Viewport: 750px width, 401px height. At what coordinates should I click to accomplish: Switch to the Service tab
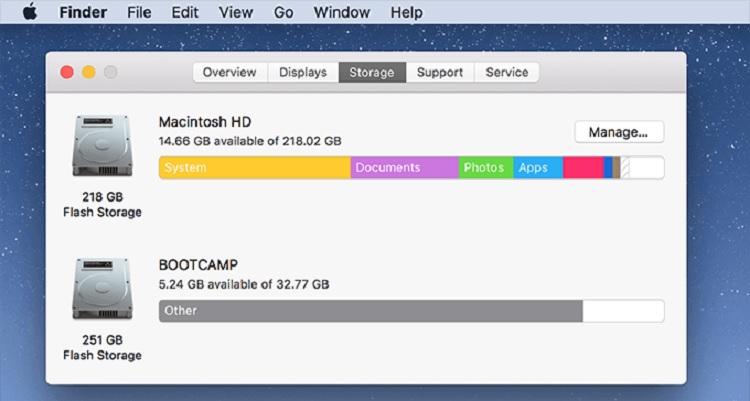click(x=507, y=72)
